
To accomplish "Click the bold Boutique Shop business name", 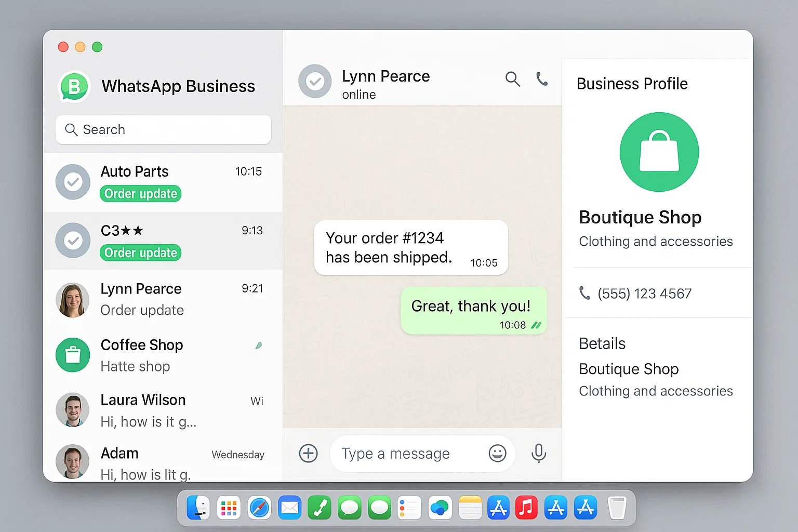I will pyautogui.click(x=640, y=217).
